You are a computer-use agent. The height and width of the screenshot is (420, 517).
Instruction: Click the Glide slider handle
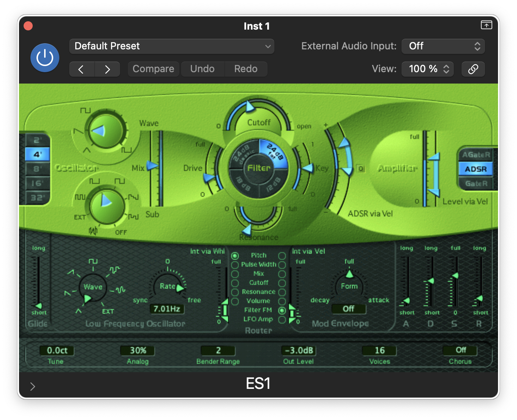click(x=38, y=306)
